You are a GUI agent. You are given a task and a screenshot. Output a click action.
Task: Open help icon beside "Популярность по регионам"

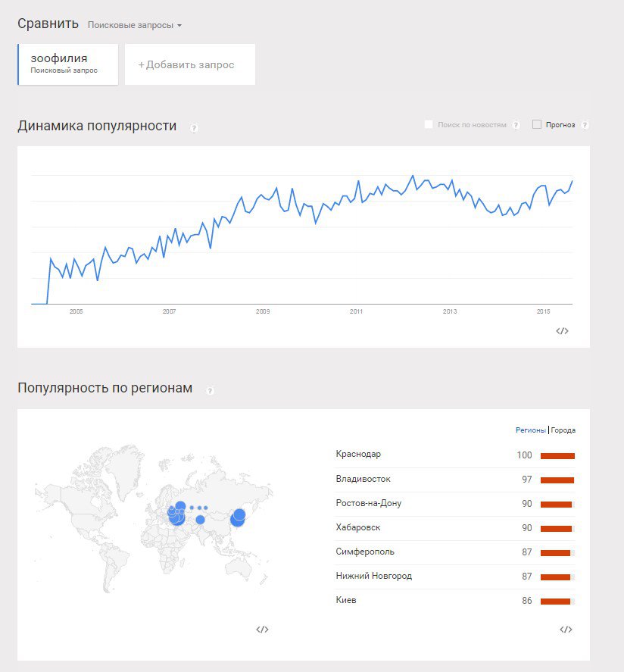pyautogui.click(x=210, y=390)
